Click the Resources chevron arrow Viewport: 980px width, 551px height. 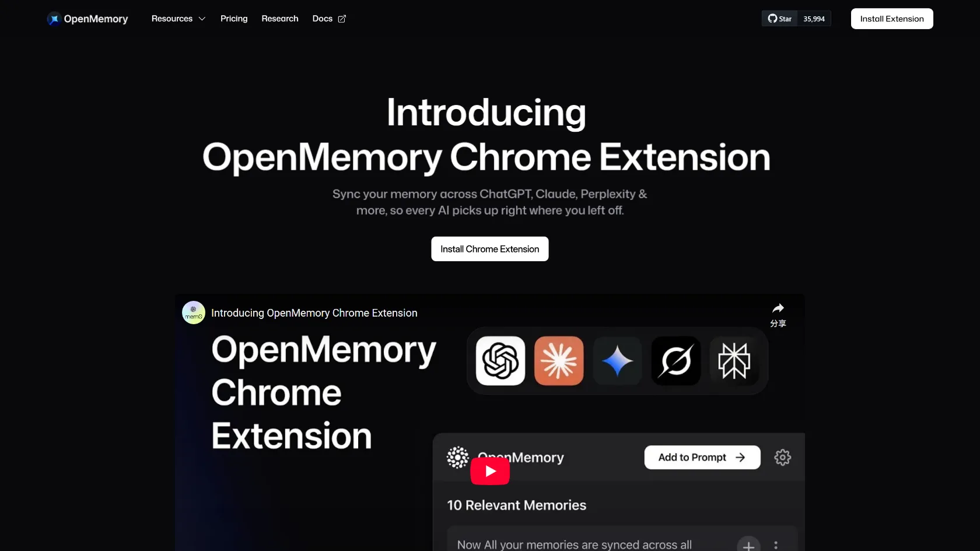coord(202,19)
